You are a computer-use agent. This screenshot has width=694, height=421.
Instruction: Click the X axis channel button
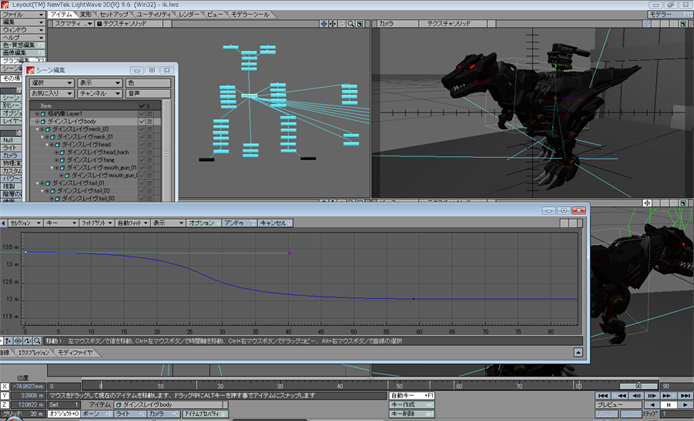pos(6,386)
